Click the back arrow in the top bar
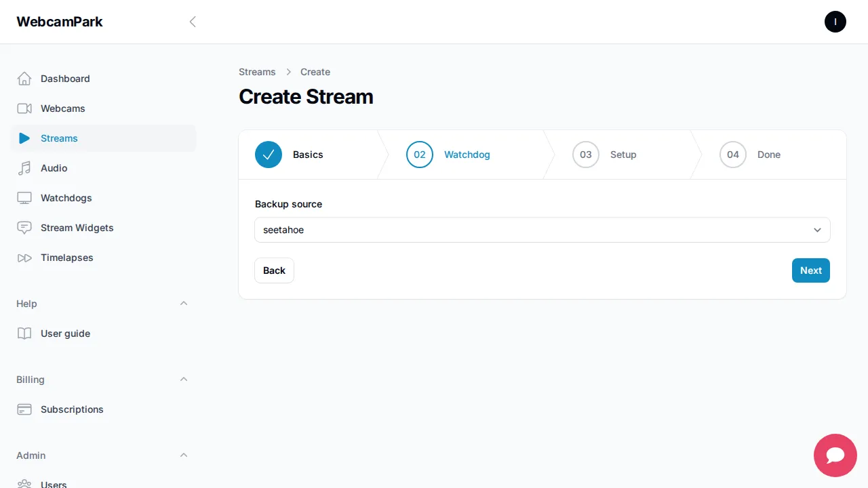This screenshot has height=488, width=868. tap(193, 21)
